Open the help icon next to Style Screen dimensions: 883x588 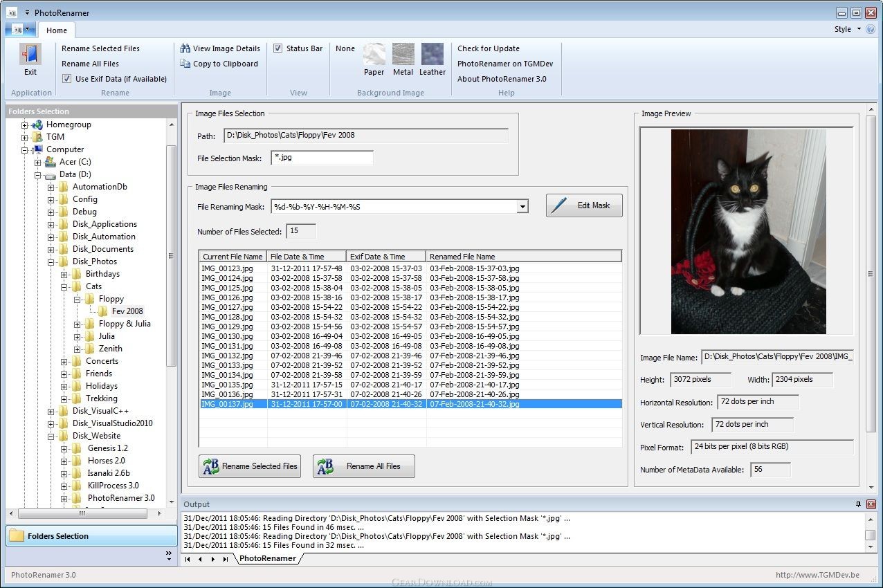(x=871, y=29)
